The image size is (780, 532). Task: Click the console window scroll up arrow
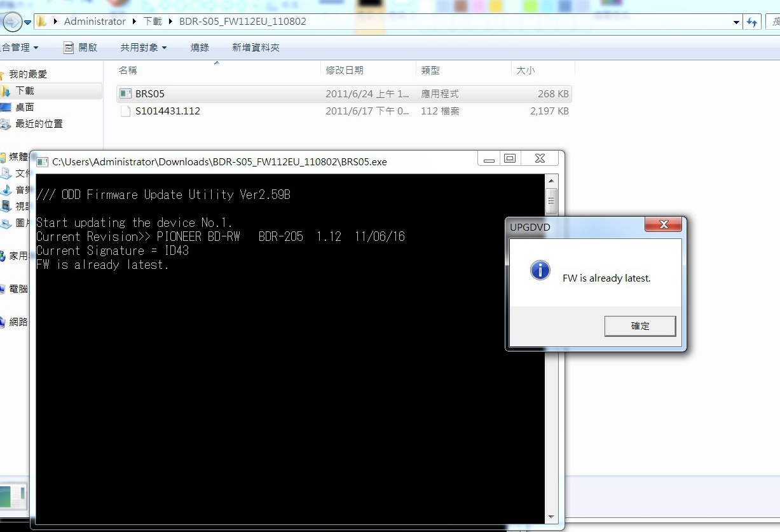coord(551,181)
